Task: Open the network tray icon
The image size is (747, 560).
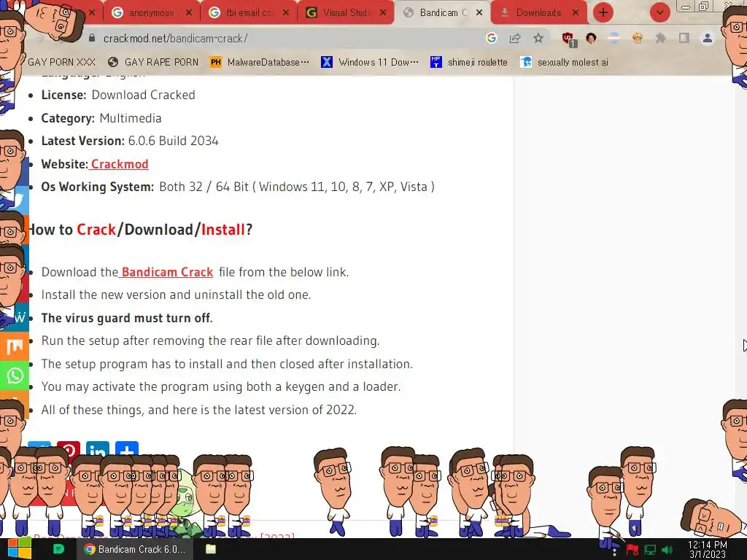Action: click(x=650, y=550)
